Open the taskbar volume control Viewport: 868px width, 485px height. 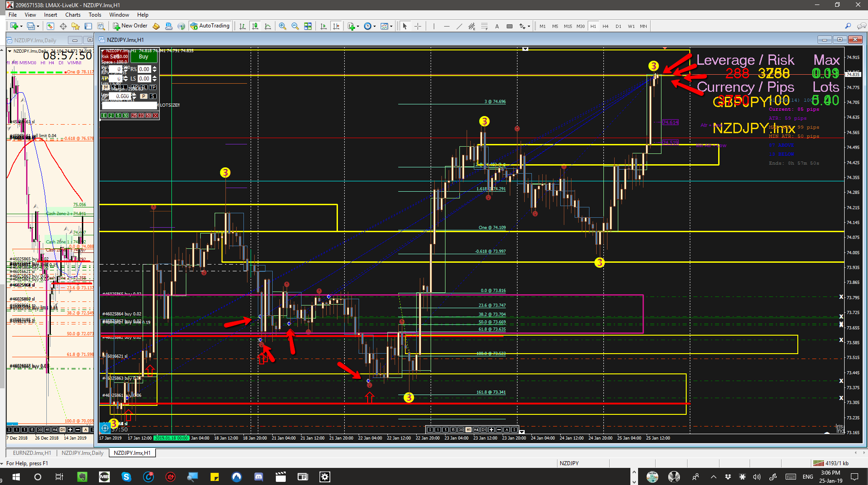point(757,477)
